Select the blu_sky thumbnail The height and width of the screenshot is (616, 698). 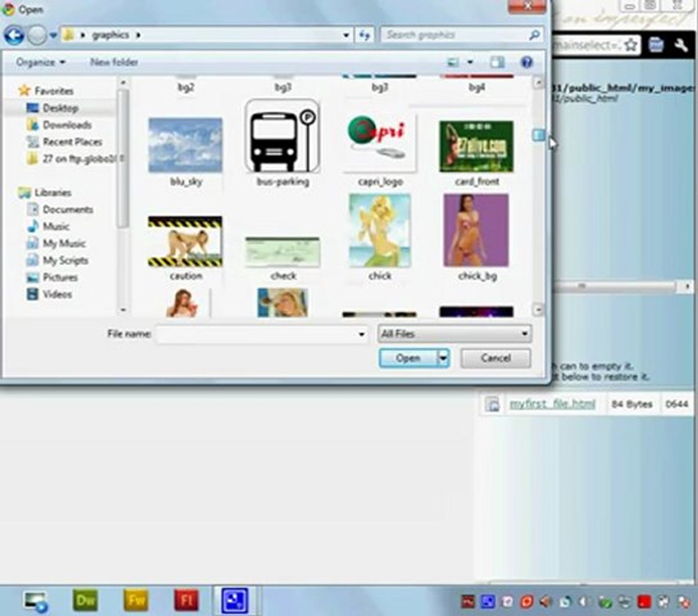tap(185, 145)
